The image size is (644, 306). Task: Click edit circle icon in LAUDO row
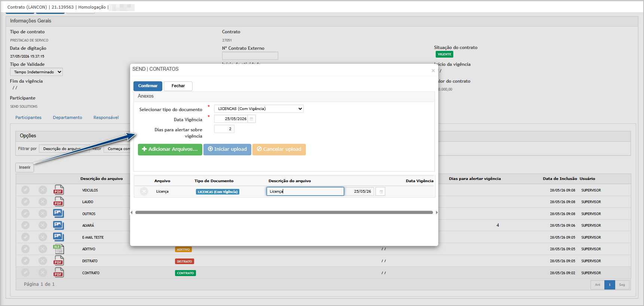coord(25,202)
